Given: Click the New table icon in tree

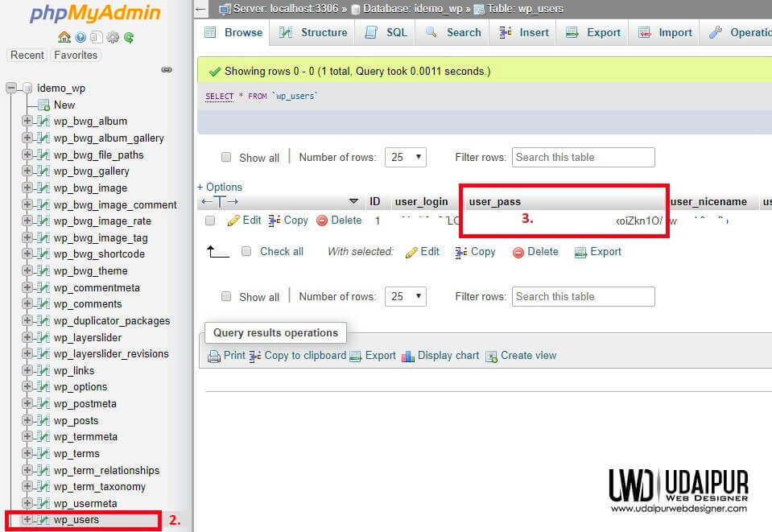Looking at the screenshot, I should point(43,105).
